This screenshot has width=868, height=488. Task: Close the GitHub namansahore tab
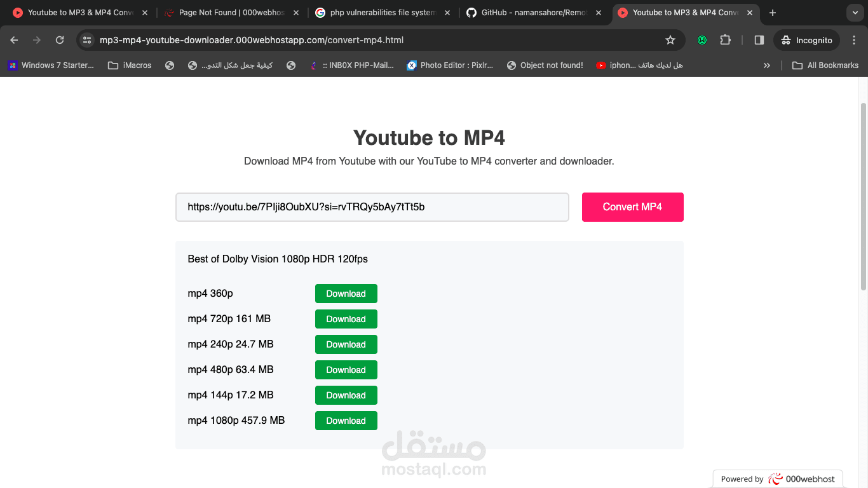pos(599,13)
